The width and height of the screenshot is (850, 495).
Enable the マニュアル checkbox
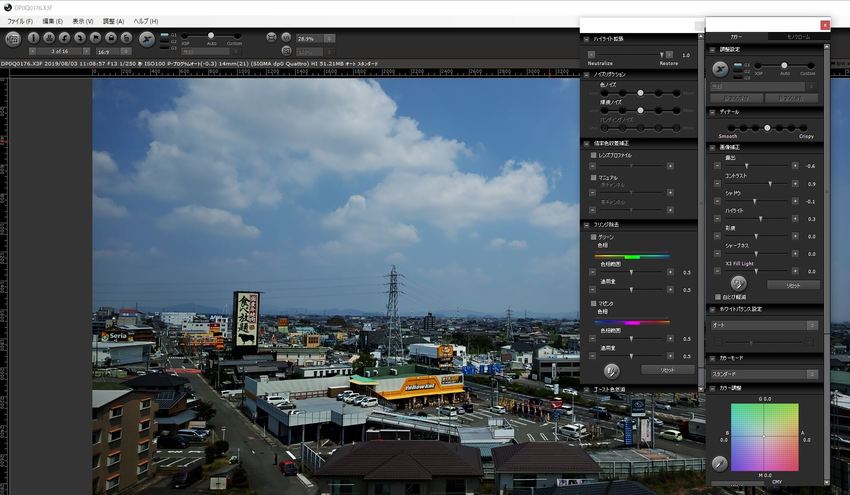coord(594,177)
